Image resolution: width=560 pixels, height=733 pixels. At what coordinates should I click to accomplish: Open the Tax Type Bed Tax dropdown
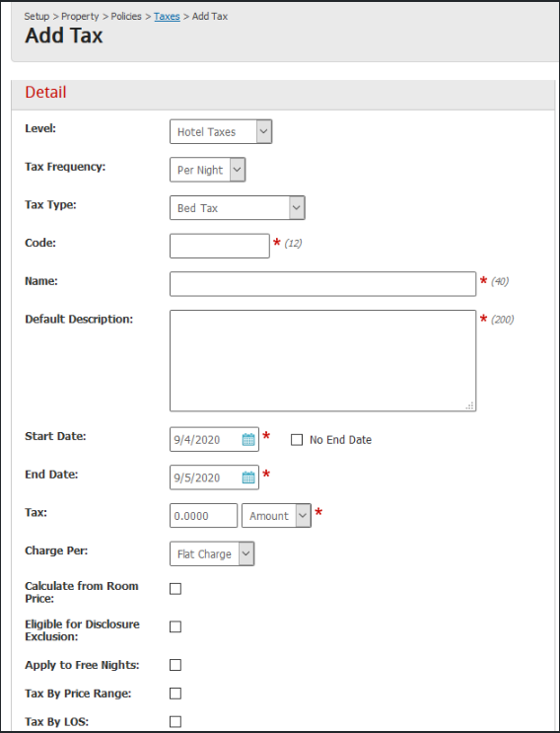point(238,208)
